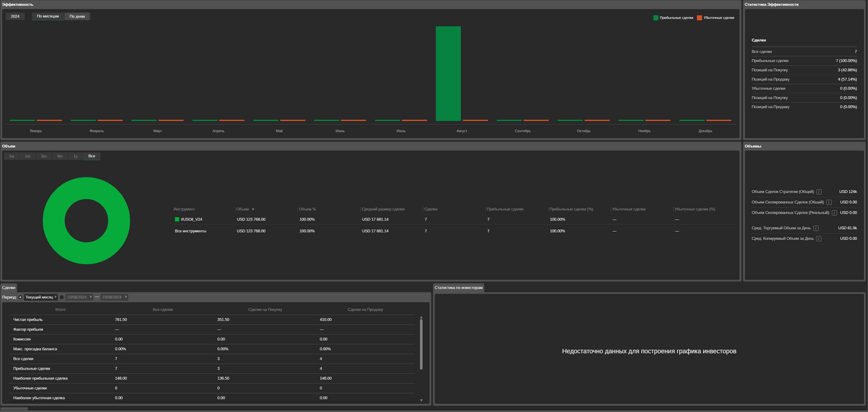868x412 pixels.
Task: Click Январь month label
Action: pyautogui.click(x=36, y=131)
